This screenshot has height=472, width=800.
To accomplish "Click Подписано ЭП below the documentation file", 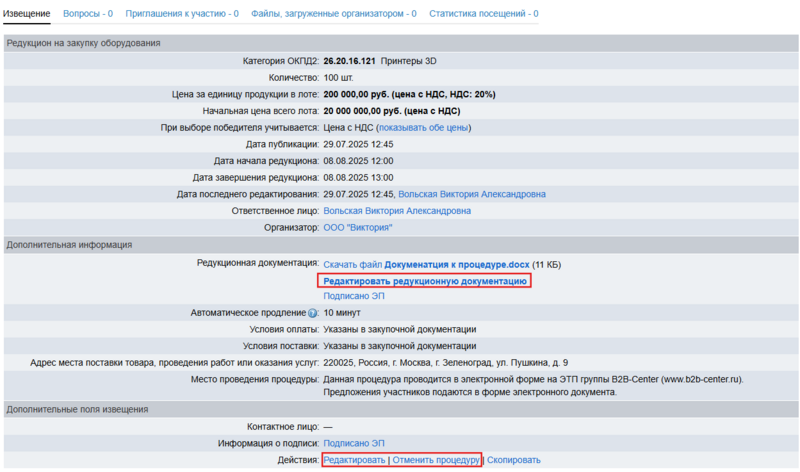I will 353,297.
